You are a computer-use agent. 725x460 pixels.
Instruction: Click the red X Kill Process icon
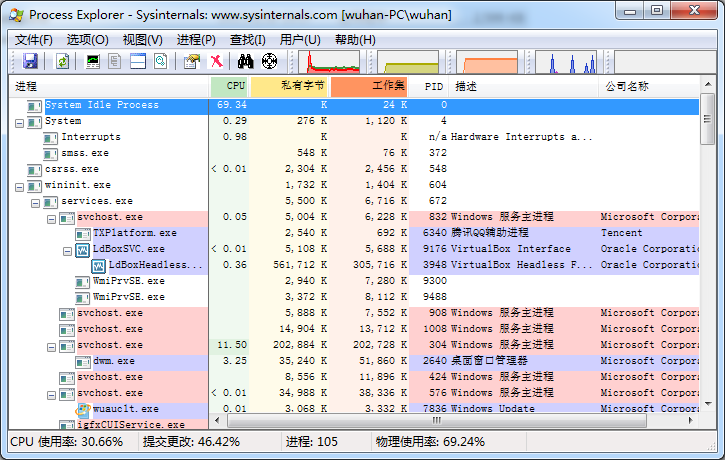click(216, 61)
